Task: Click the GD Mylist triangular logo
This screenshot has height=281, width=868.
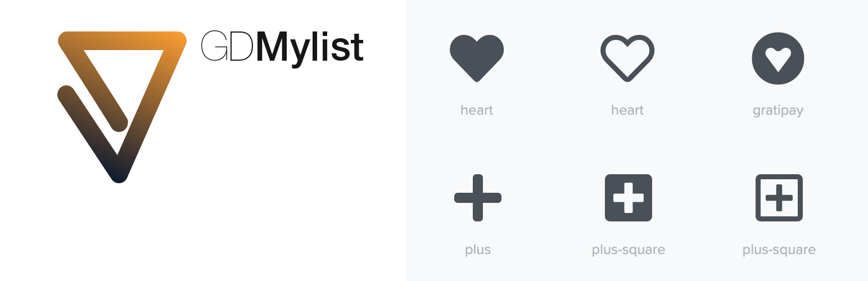Action: (122, 107)
